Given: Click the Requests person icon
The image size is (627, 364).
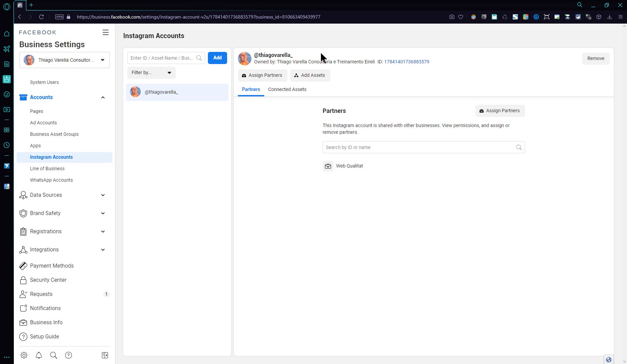Looking at the screenshot, I should point(23,294).
